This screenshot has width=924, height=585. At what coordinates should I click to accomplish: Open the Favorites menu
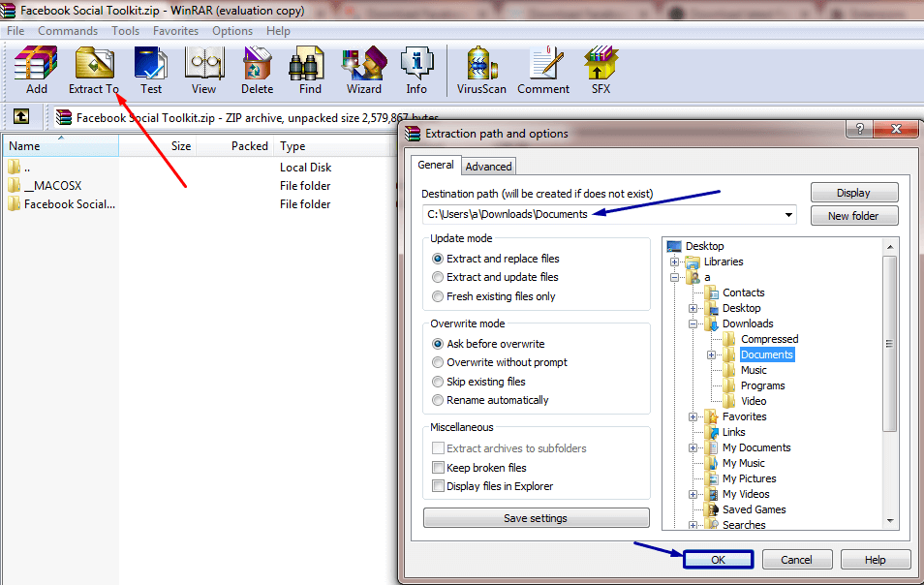tap(175, 31)
